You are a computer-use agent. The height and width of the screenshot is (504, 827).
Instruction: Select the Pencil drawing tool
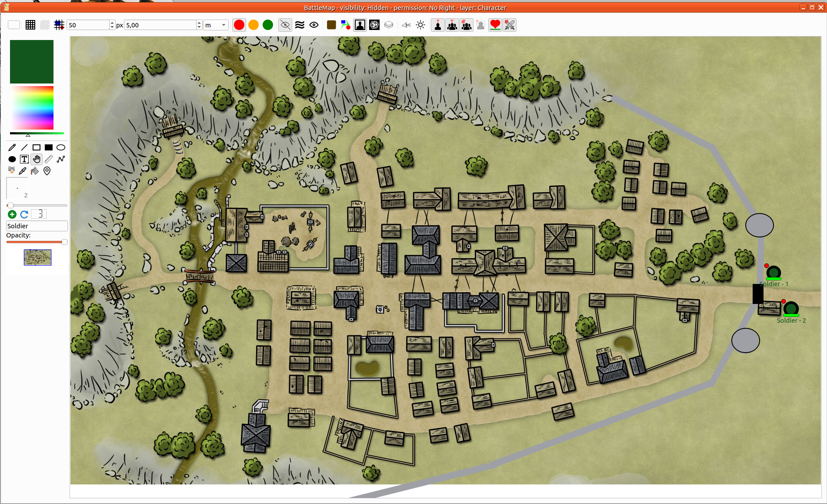12,147
